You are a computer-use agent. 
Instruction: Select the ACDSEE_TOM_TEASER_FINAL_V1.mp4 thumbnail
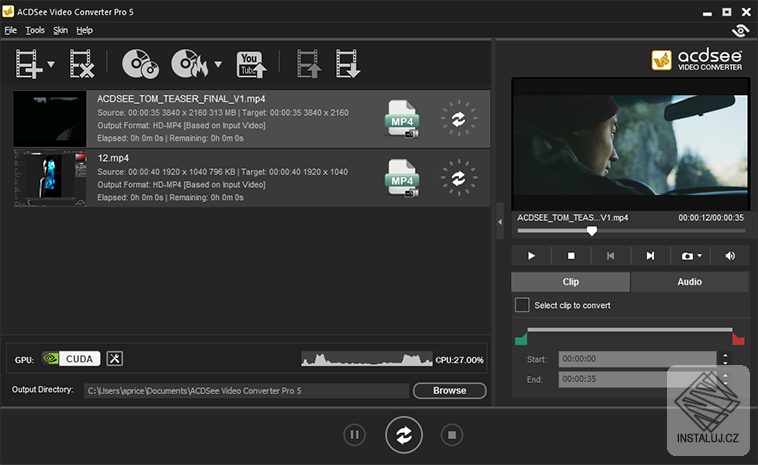[x=50, y=118]
